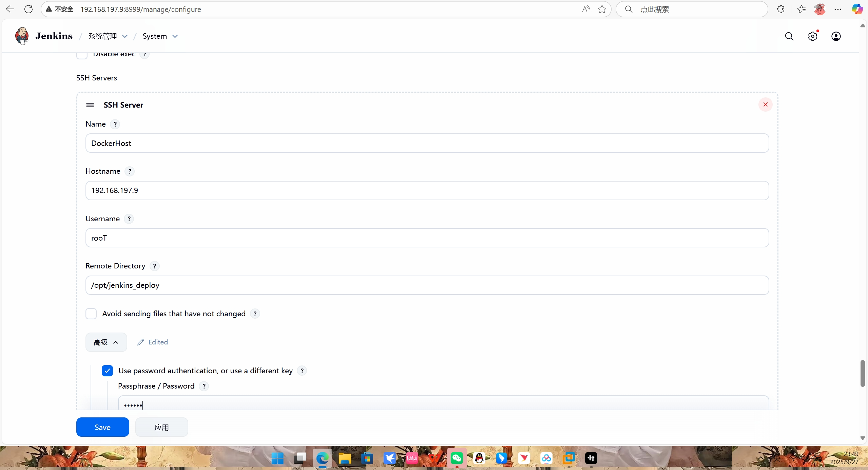Click the browser address bar URL

(x=141, y=9)
